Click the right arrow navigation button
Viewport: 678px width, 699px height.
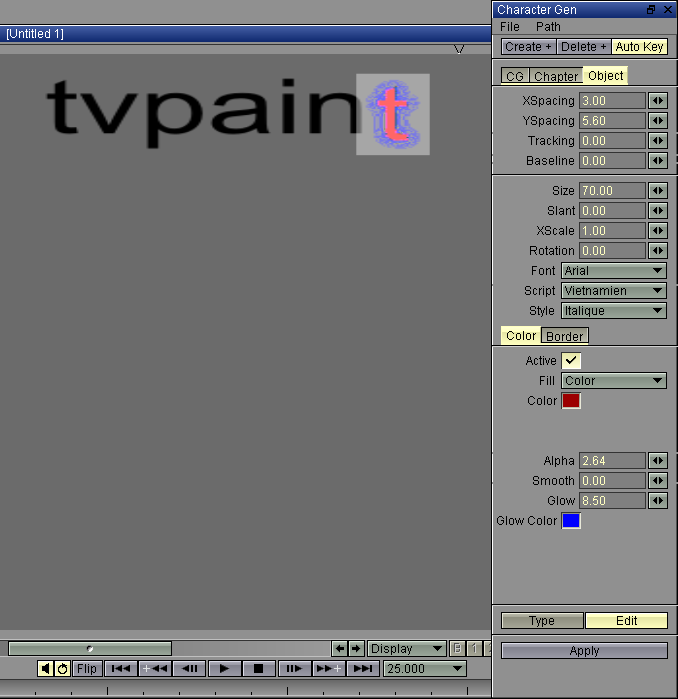pyautogui.click(x=356, y=649)
